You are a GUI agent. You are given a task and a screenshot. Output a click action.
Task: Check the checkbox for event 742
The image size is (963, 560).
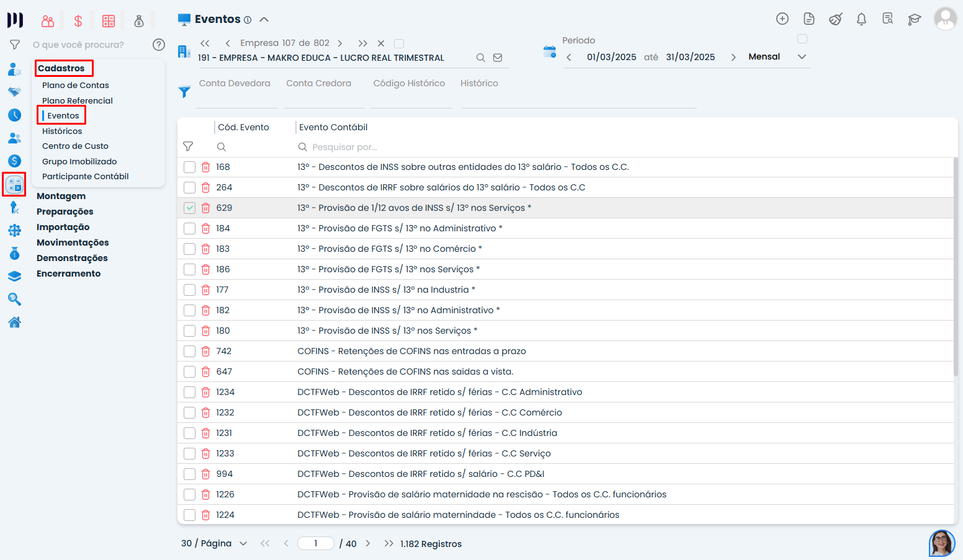tap(190, 352)
